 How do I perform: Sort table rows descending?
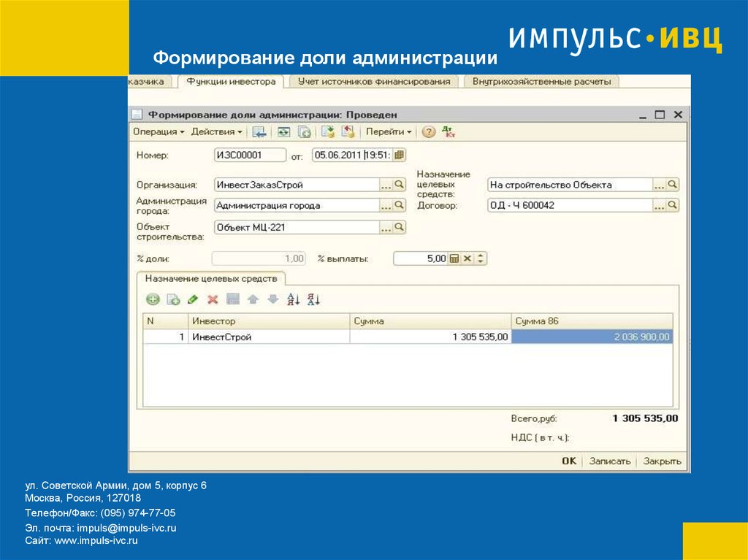tap(314, 299)
